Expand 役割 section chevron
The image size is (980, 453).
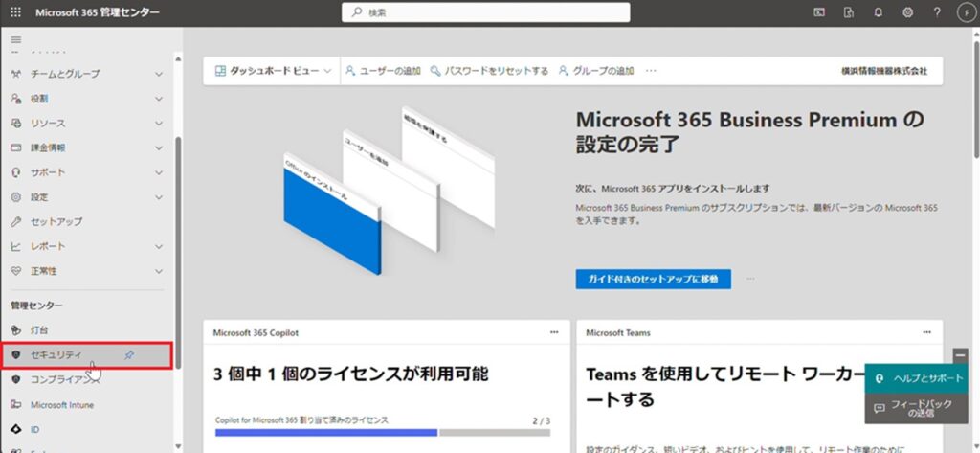coord(159,99)
